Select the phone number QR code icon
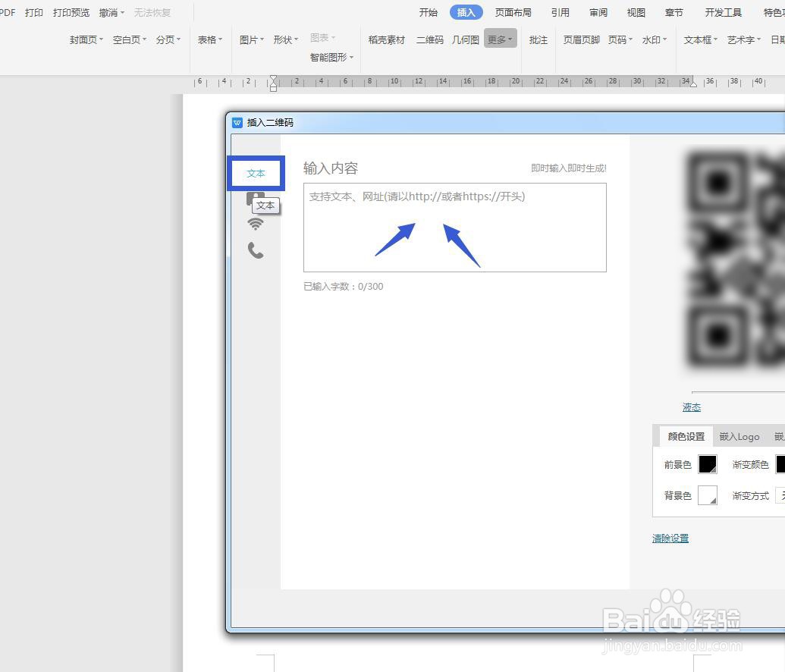Screen dimensions: 785x672 click(256, 250)
